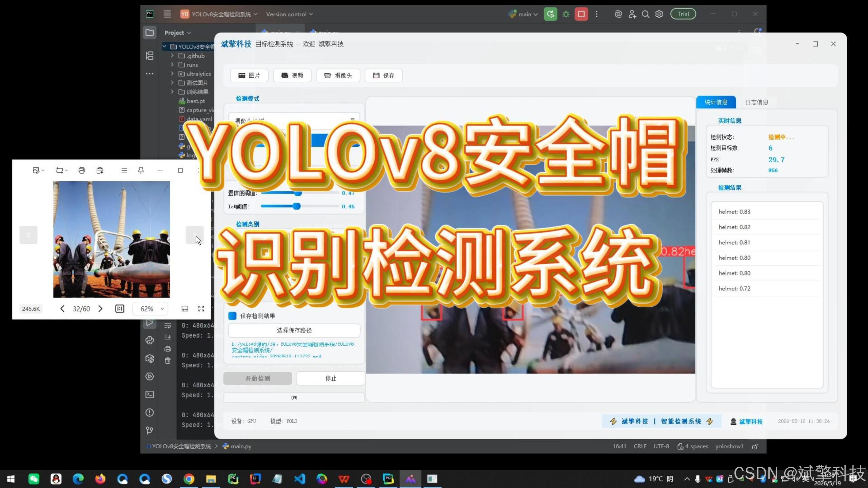
Task: Open Search Everywhere magnifier in PyCharm
Action: 646,14
